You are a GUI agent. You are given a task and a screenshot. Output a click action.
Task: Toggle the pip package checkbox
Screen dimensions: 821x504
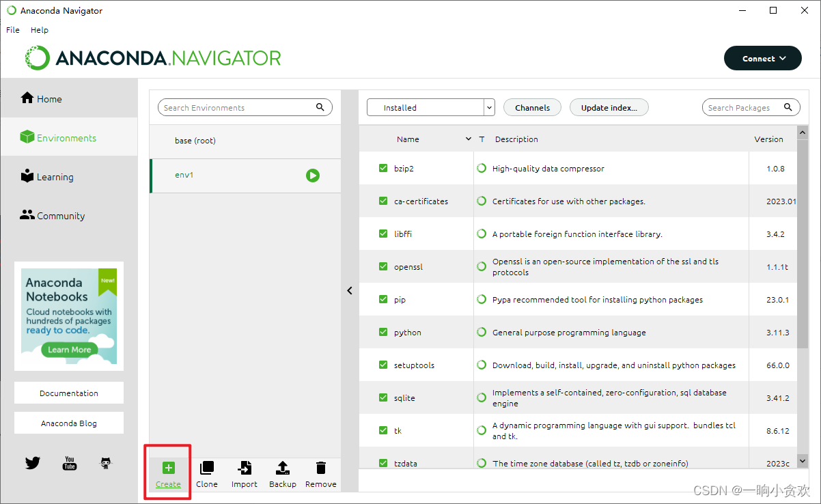click(383, 299)
